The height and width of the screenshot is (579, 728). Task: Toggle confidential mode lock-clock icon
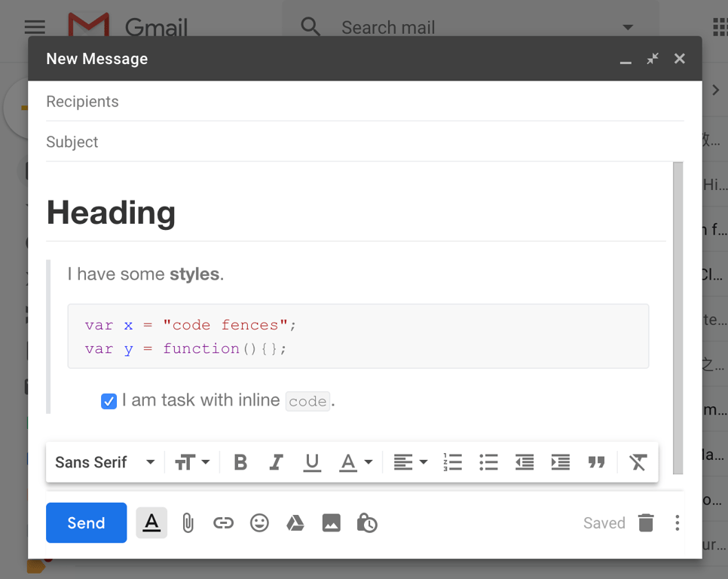[x=367, y=522]
